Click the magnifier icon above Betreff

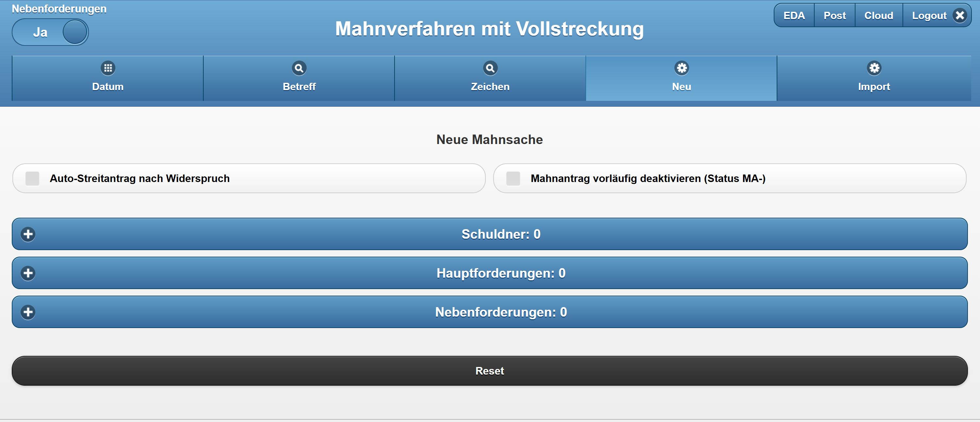[x=299, y=68]
